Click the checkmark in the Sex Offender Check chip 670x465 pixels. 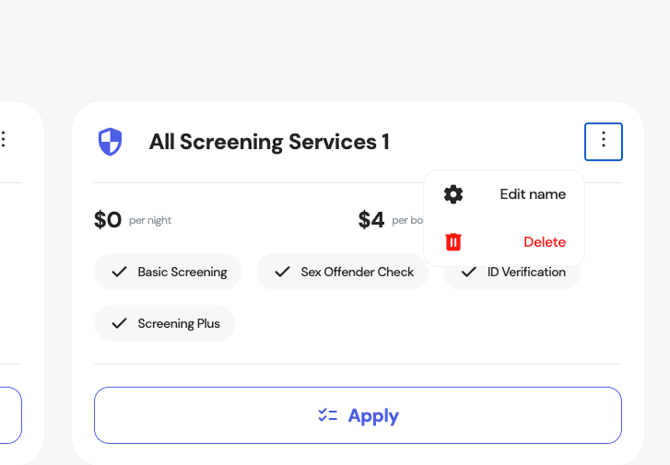282,272
